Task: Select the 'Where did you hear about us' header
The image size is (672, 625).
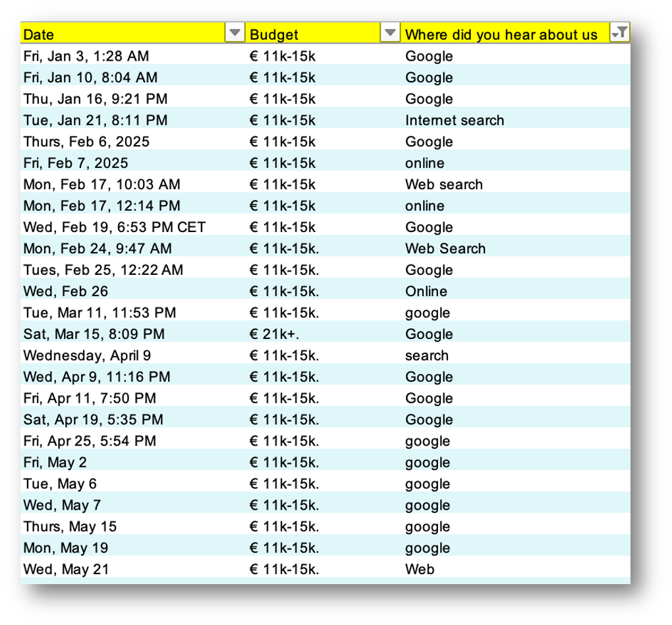Action: coord(504,34)
